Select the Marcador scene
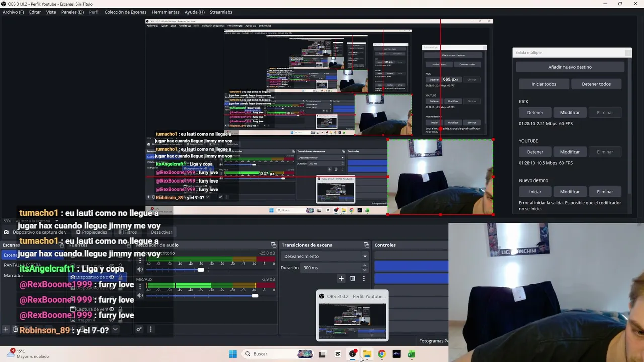Image resolution: width=644 pixels, height=362 pixels. click(13, 276)
